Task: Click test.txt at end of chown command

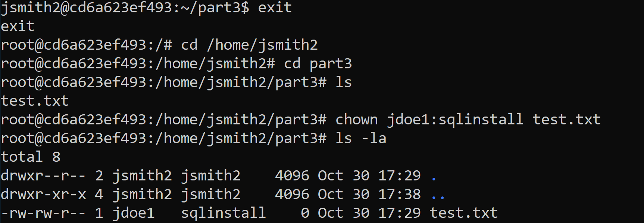Action: [x=566, y=120]
